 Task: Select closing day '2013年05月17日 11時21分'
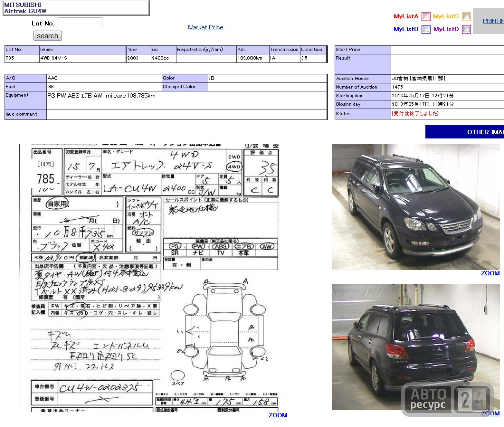pyautogui.click(x=422, y=104)
